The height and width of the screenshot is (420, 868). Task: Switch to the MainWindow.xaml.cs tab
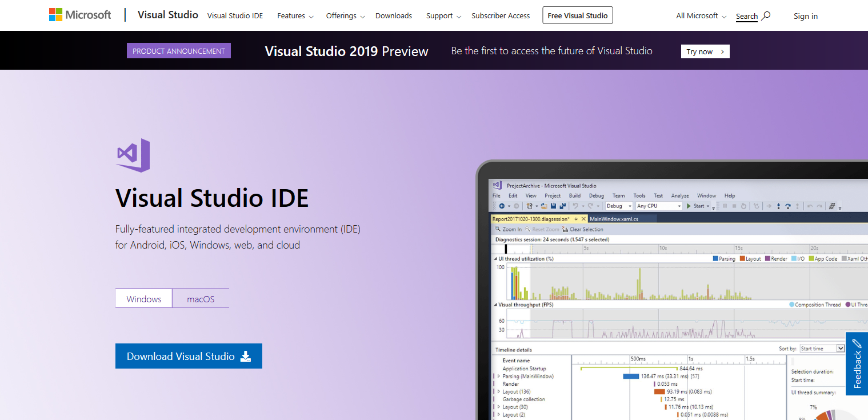615,219
